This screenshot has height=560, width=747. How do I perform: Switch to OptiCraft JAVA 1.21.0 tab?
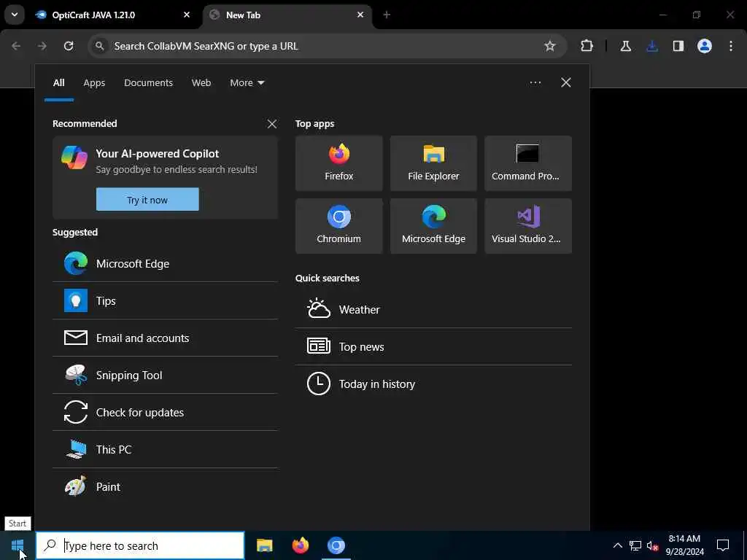point(113,15)
